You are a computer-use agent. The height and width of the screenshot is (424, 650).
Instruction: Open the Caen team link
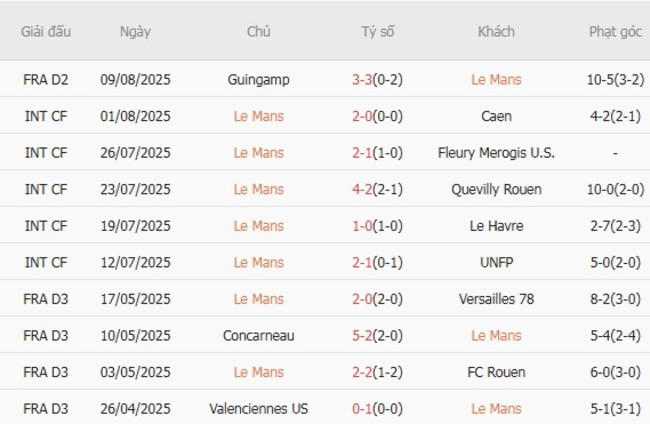496,116
